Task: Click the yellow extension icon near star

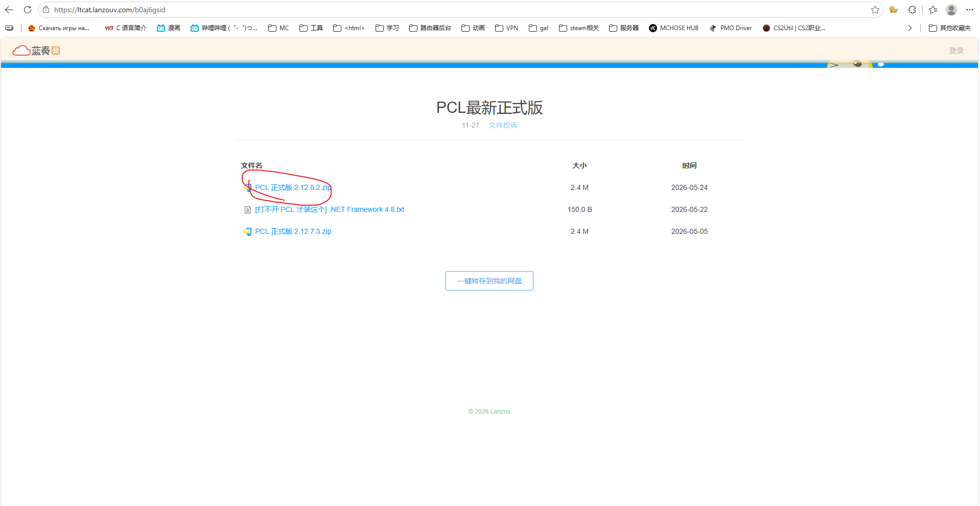Action: (894, 10)
